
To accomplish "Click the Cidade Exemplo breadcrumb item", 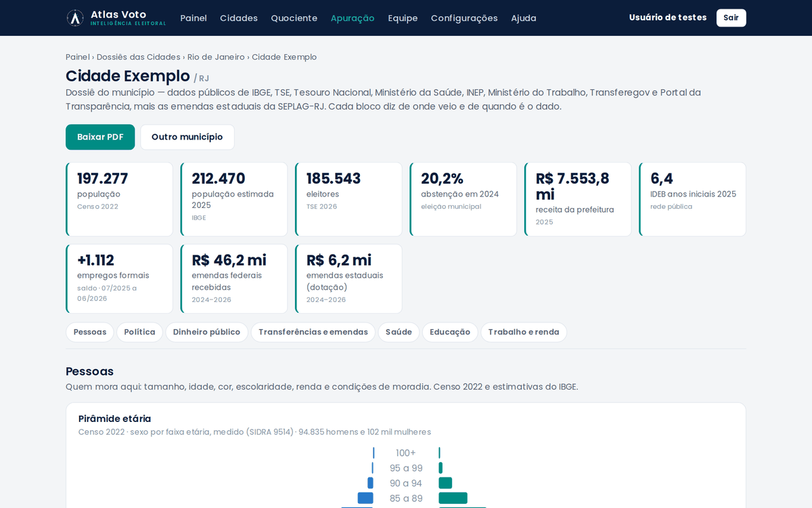I will coord(284,57).
